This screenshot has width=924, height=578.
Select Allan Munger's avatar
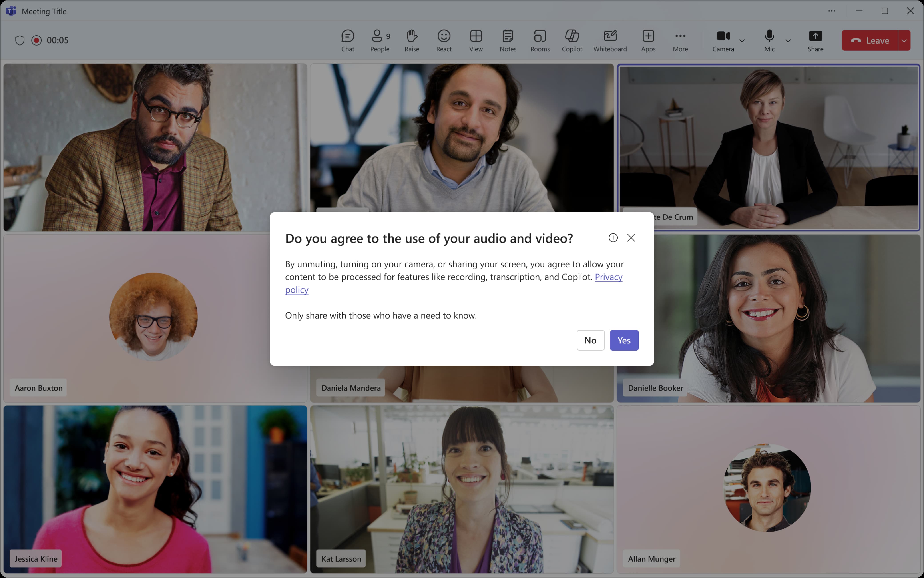(767, 487)
